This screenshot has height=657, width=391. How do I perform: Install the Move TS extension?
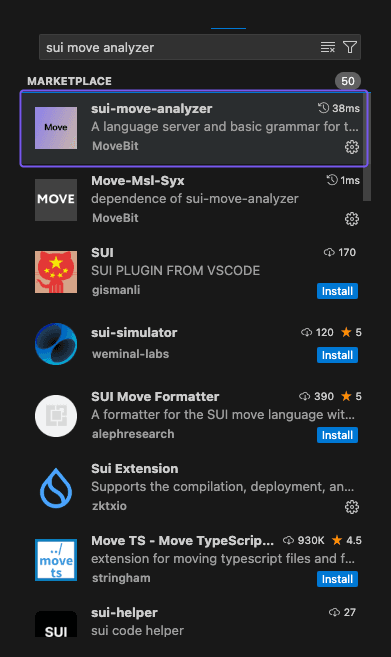click(x=337, y=579)
